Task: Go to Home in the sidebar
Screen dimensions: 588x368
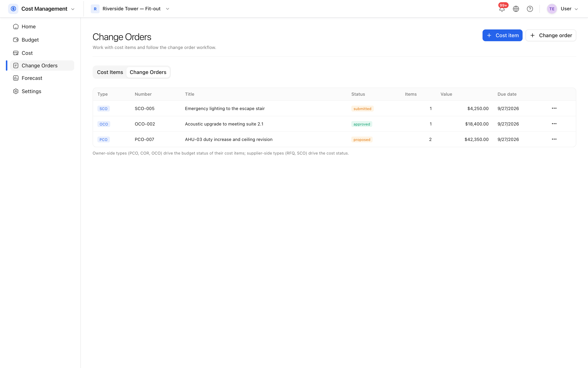Action: coord(42,26)
